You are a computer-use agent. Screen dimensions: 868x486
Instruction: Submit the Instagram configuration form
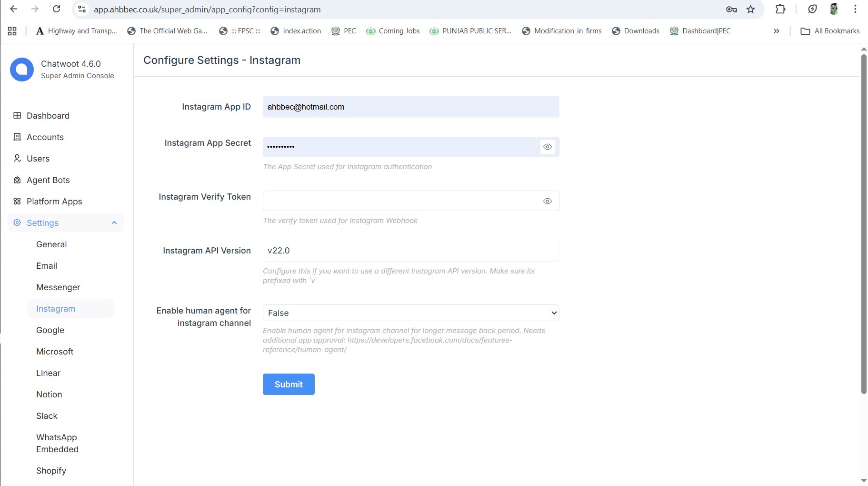pyautogui.click(x=289, y=384)
